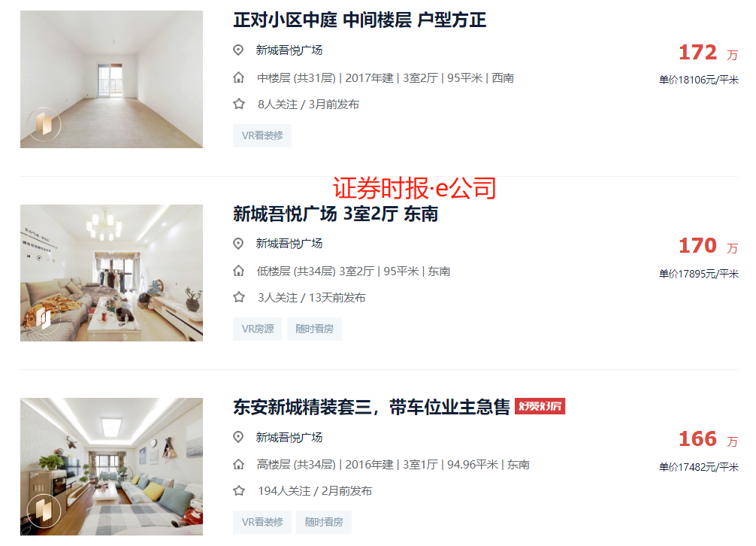Click the VR icon on the second listing photo
Screen dimensions: 756x546
[x=44, y=317]
